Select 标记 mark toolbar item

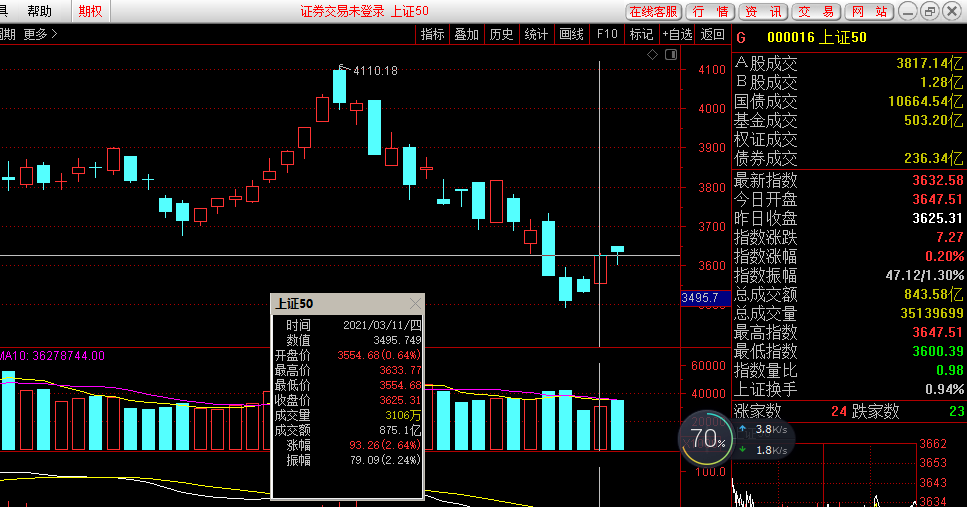coord(641,35)
